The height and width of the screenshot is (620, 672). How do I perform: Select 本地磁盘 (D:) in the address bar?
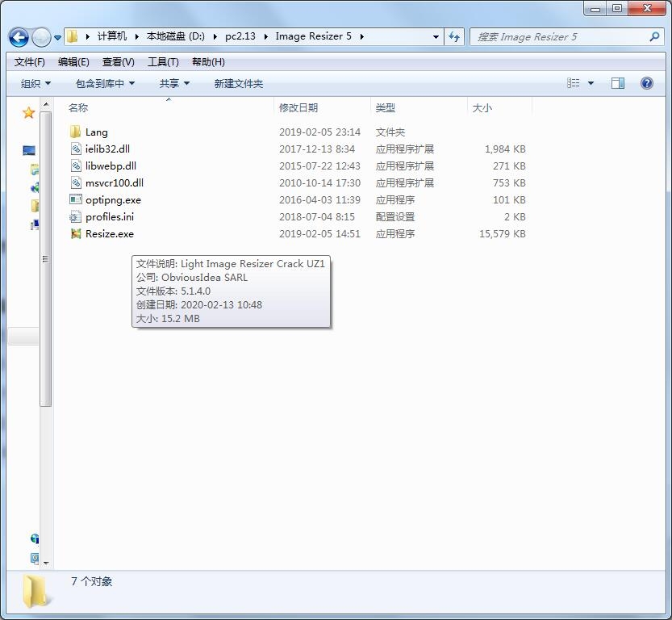click(176, 36)
